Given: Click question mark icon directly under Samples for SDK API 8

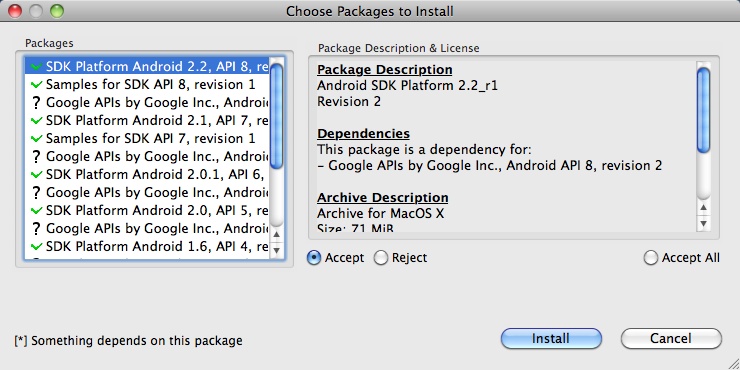Looking at the screenshot, I should [x=36, y=103].
